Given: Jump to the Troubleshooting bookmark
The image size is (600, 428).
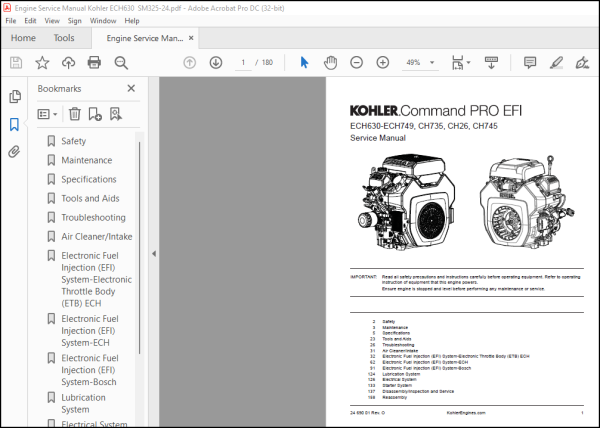Looking at the screenshot, I should click(93, 217).
